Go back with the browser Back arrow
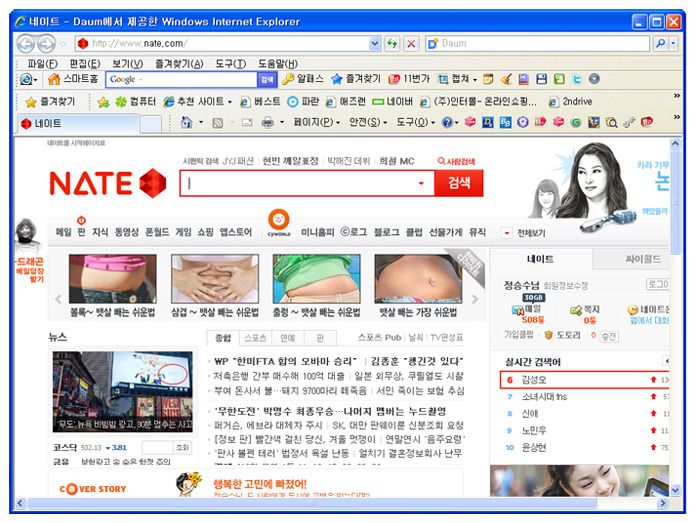697x523 pixels. click(26, 44)
